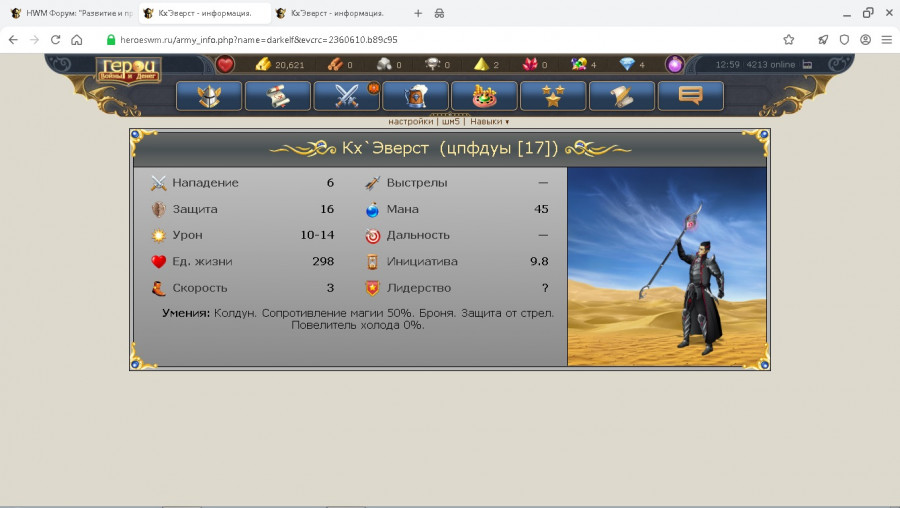Click the Выстрелы stat label
This screenshot has height=508, width=900.
417,183
